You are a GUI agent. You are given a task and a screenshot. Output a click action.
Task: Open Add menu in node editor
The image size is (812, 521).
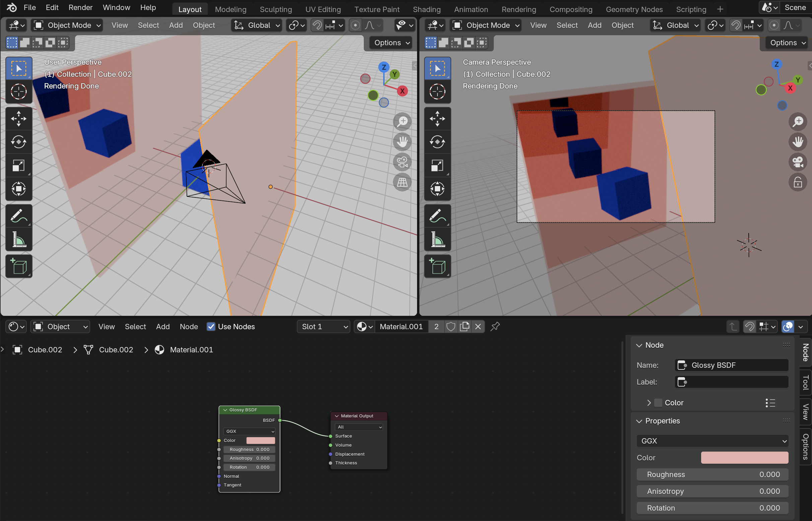[x=162, y=327]
